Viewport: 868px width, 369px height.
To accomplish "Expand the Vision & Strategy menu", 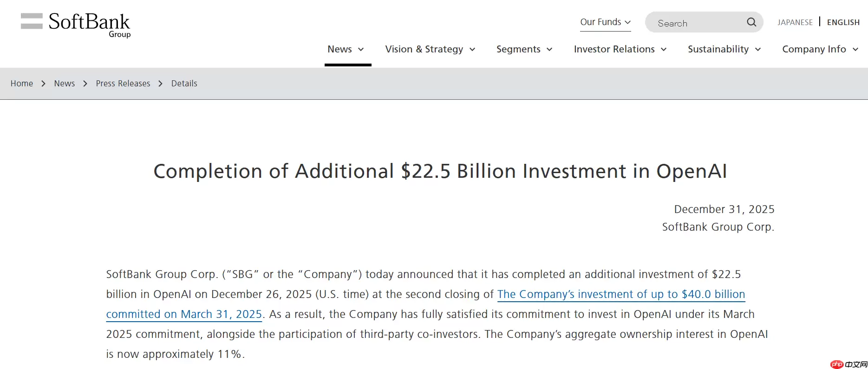I will point(430,49).
